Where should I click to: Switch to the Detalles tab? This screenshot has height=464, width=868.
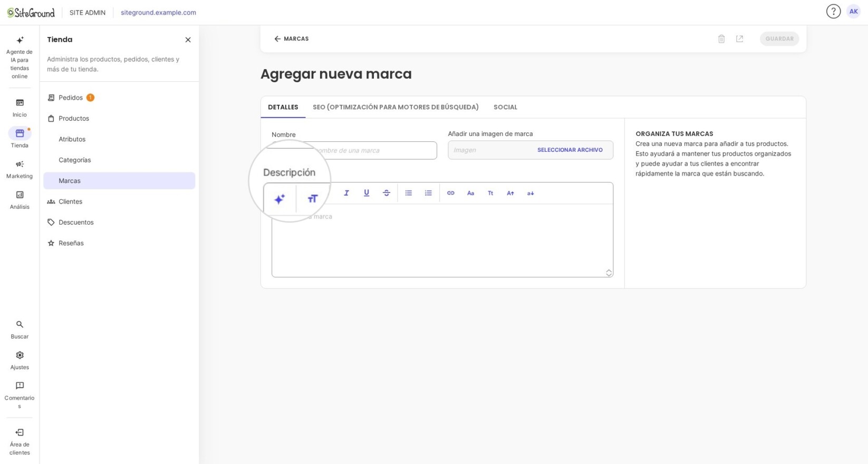tap(283, 107)
